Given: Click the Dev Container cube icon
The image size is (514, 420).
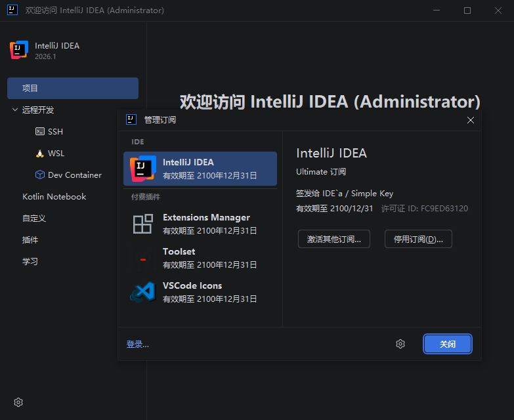Looking at the screenshot, I should click(x=40, y=175).
